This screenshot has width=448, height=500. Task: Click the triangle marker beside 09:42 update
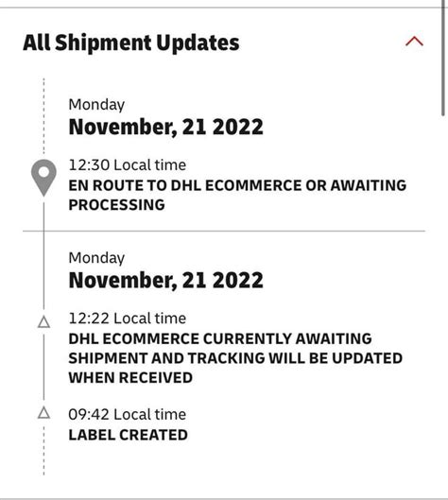pos(43,412)
